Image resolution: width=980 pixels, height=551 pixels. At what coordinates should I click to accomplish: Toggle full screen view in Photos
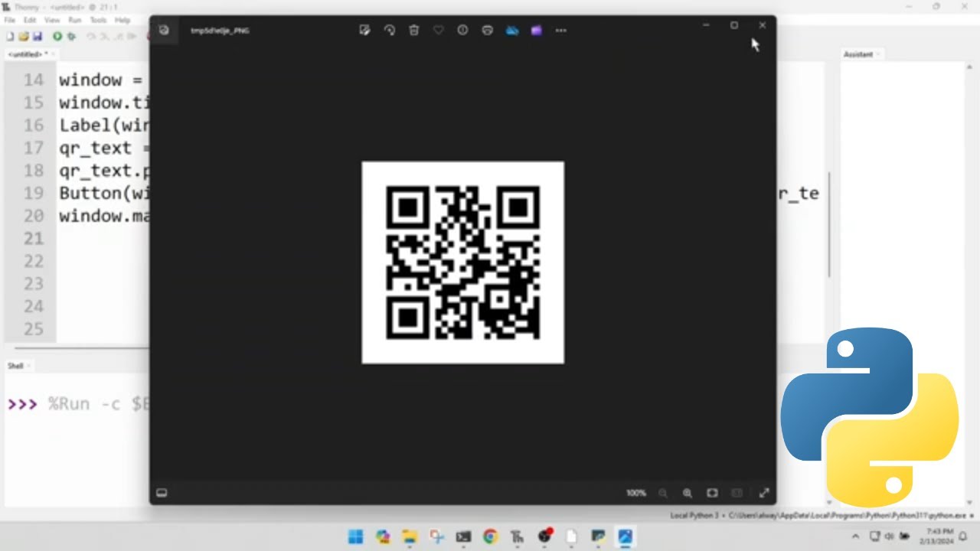click(763, 493)
